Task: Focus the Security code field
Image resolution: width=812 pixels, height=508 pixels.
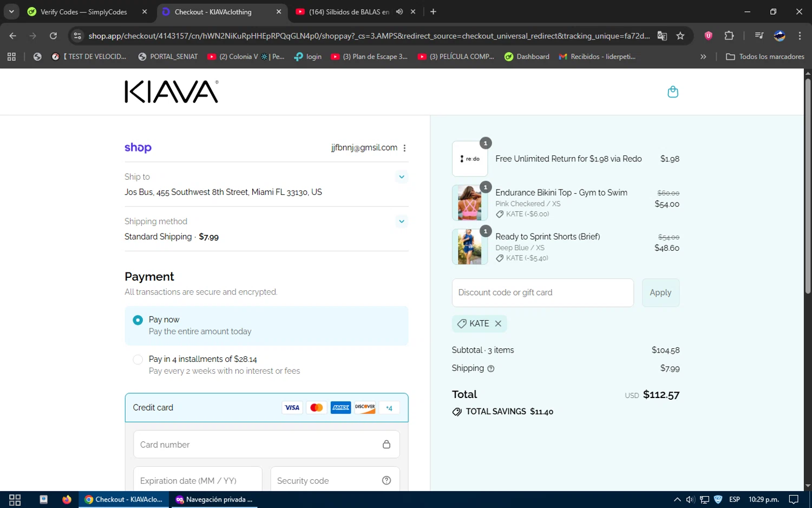Action: [335, 480]
